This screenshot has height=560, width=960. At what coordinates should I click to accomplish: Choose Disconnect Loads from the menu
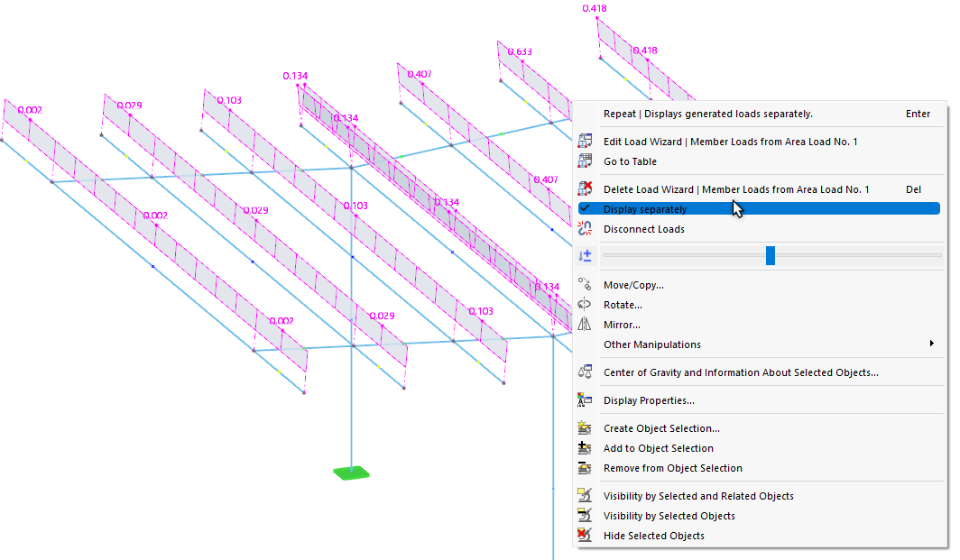pos(644,229)
